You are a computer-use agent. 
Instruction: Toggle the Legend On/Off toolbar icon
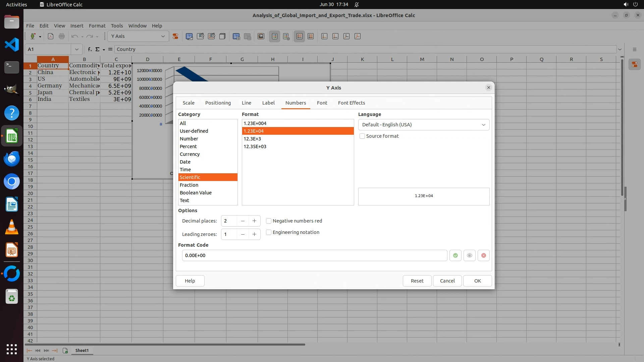274,36
